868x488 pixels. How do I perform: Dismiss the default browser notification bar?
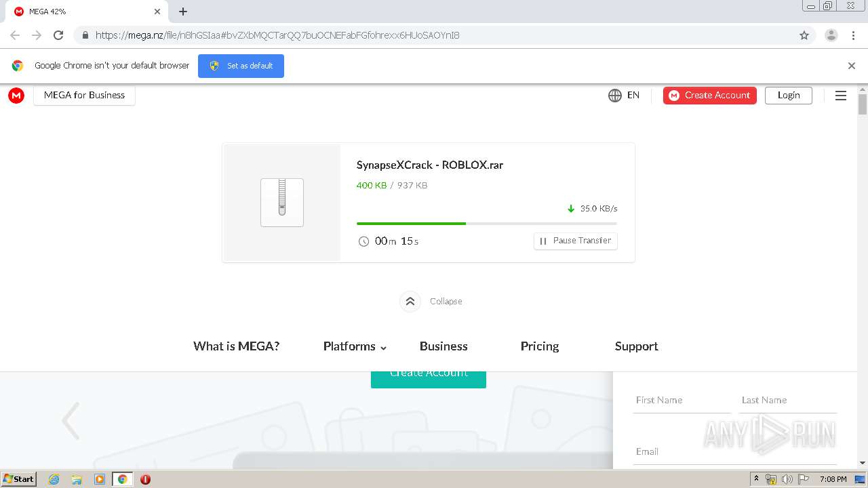(852, 66)
